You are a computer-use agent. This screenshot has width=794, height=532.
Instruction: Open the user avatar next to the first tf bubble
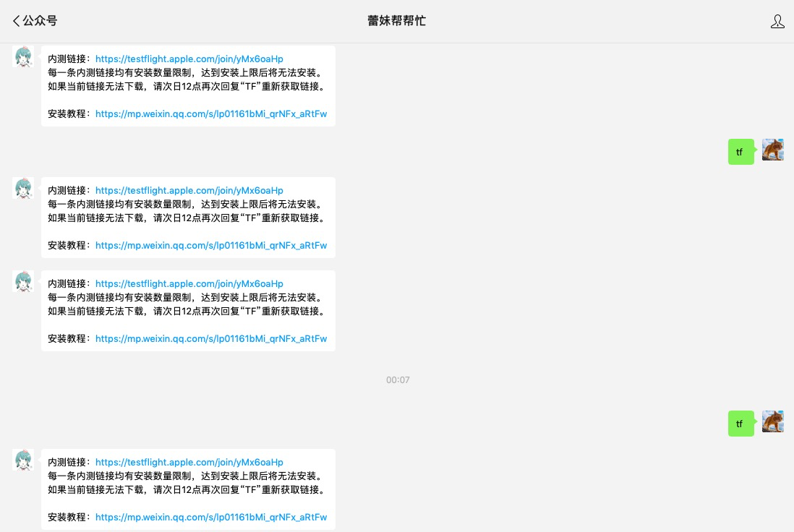[773, 150]
